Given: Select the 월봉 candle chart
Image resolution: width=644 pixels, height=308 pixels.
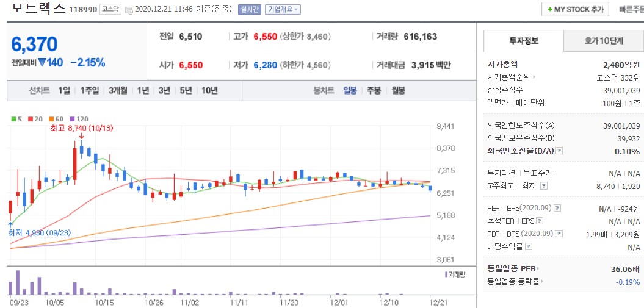Looking at the screenshot, I should (x=398, y=91).
